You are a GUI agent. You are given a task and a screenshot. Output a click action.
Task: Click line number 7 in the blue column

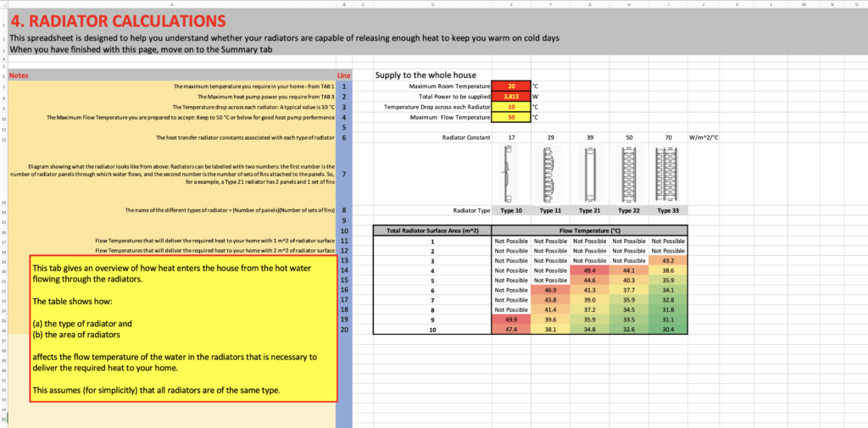coord(344,175)
